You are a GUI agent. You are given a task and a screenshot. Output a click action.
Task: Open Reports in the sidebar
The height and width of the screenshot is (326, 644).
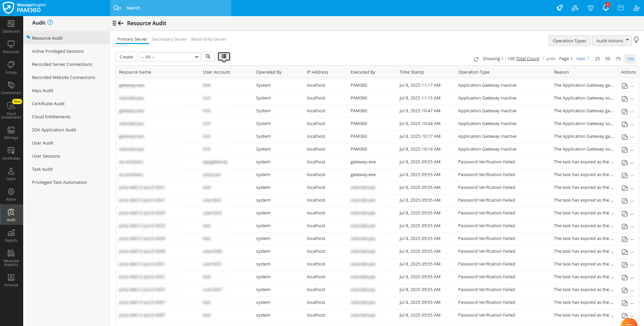pos(11,236)
